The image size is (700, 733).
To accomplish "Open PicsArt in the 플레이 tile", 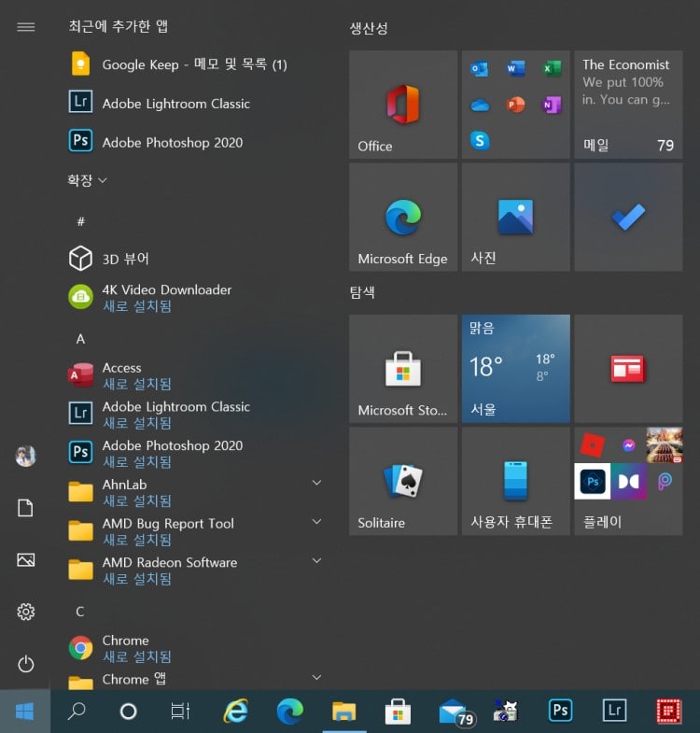I will (665, 481).
